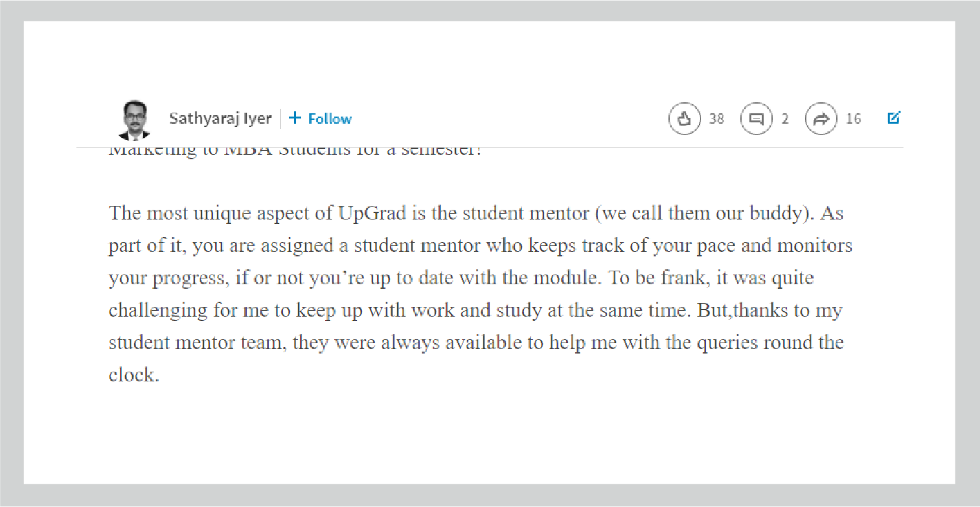View the 38 likes count
This screenshot has height=507, width=980.
click(716, 119)
